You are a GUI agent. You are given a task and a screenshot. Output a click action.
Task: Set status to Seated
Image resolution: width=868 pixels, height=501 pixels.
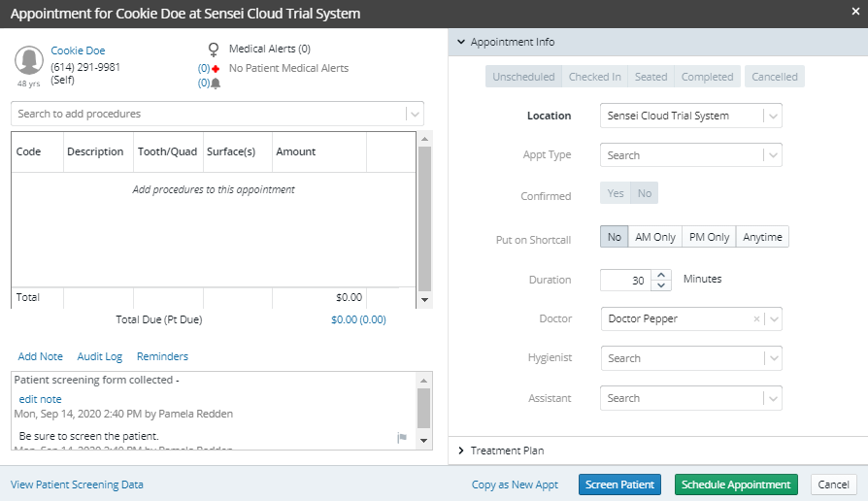click(651, 77)
